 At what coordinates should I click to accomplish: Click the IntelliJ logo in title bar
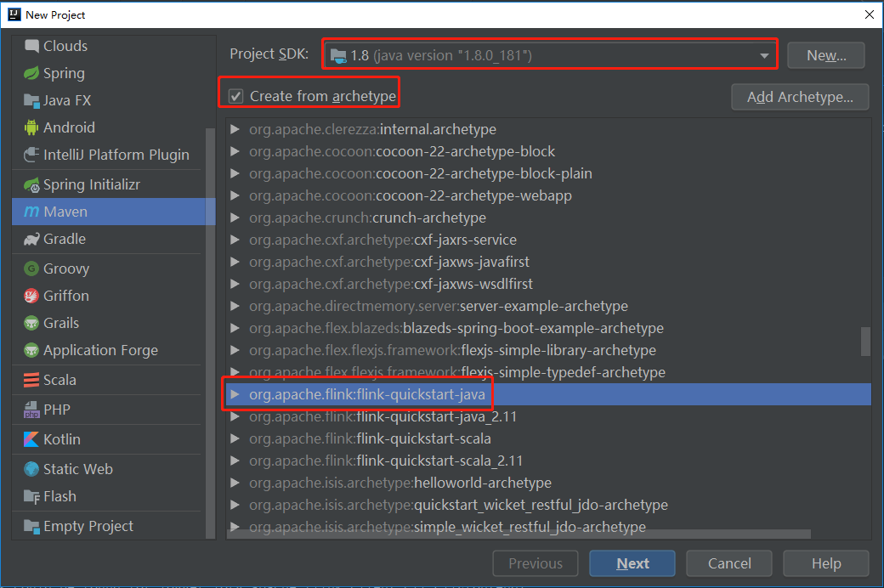pyautogui.click(x=14, y=14)
